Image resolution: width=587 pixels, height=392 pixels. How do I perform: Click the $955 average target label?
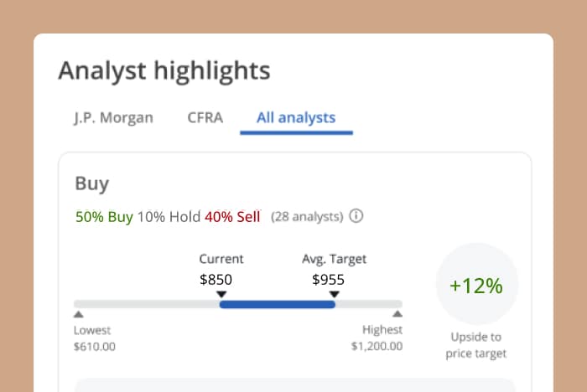328,280
